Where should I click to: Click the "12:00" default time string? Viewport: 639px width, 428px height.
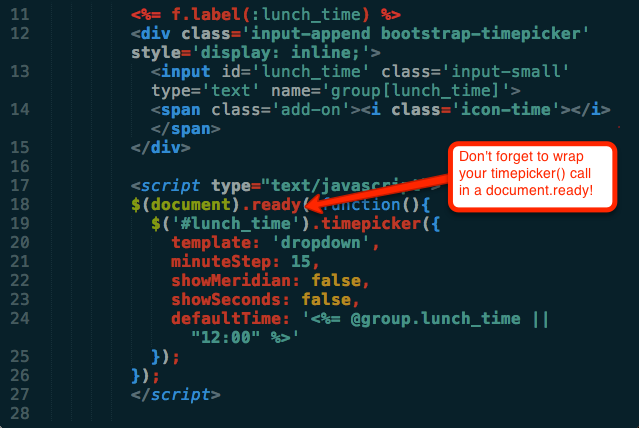click(x=225, y=338)
